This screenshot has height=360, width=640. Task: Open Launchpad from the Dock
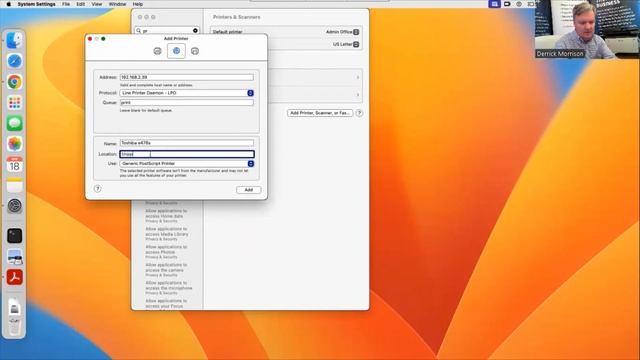[x=14, y=102]
